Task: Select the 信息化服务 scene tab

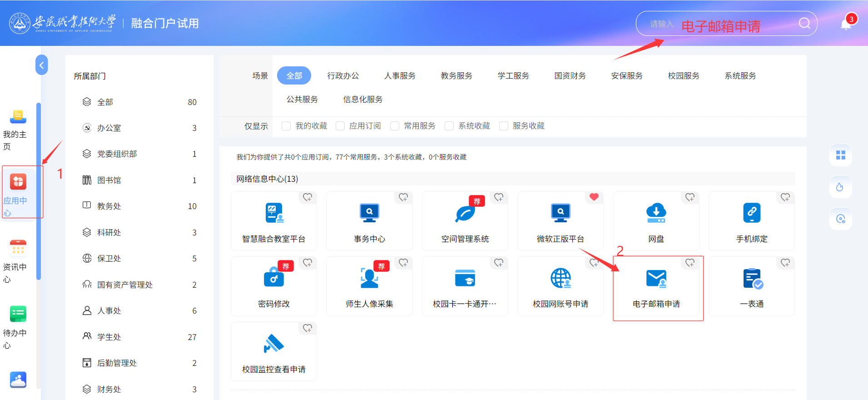Action: [x=362, y=100]
